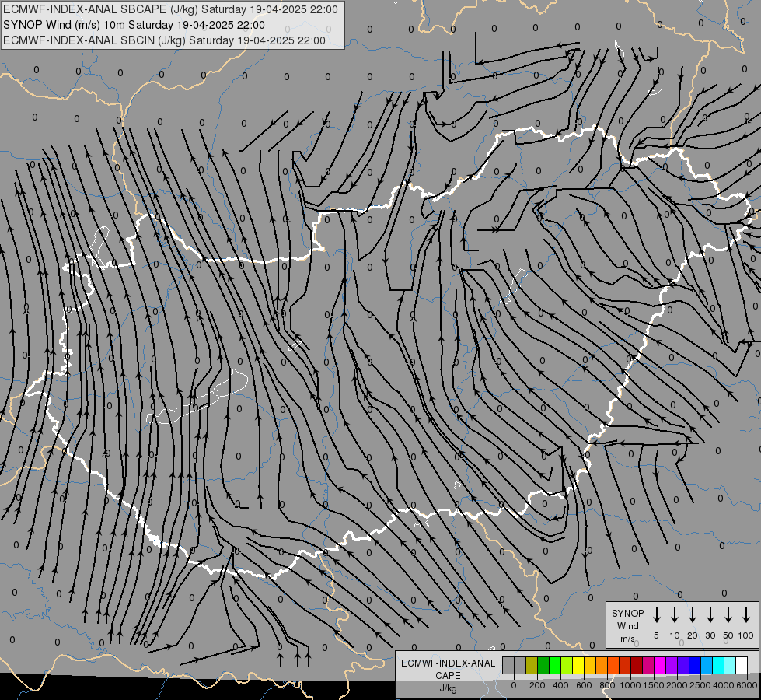Click the '5' speed label in wind legend

[656, 635]
